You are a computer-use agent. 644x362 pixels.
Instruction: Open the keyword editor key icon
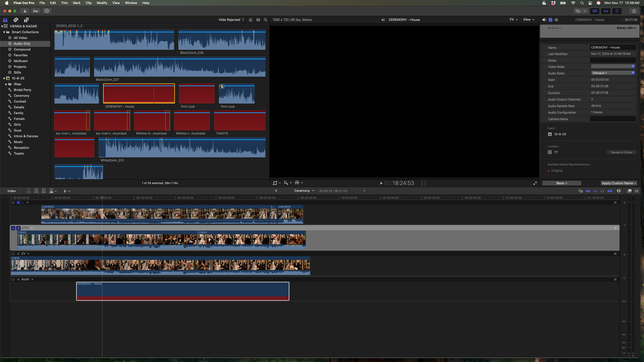36,11
